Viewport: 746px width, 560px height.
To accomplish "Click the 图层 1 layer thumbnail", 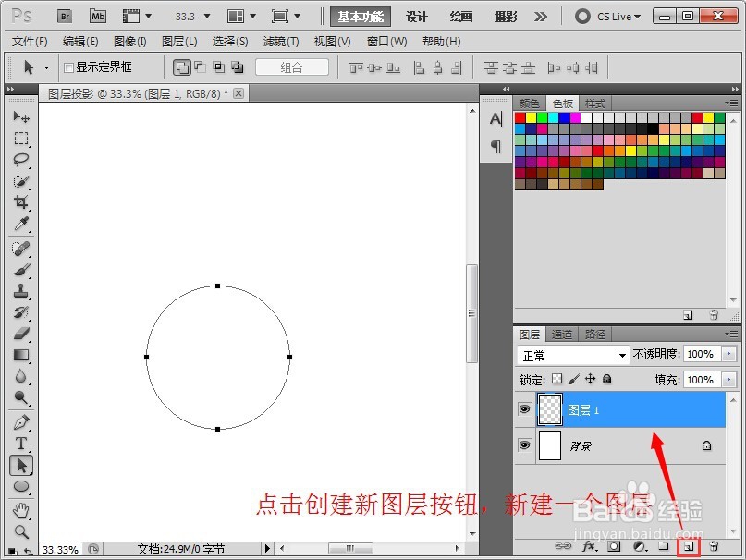I will click(x=549, y=409).
